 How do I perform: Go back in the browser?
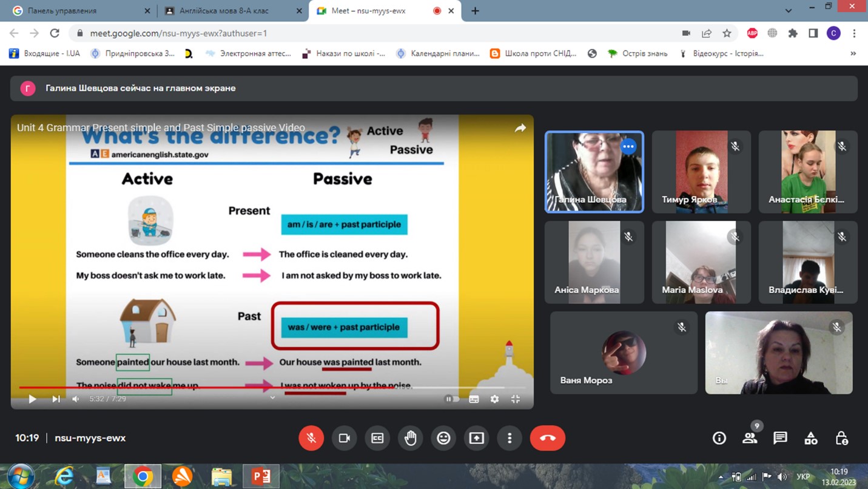[14, 33]
